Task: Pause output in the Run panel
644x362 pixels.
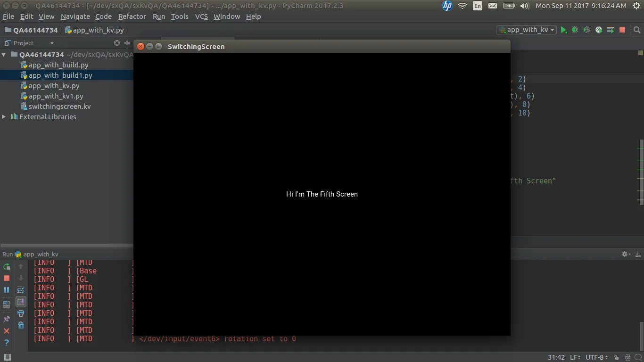Action: (x=7, y=290)
